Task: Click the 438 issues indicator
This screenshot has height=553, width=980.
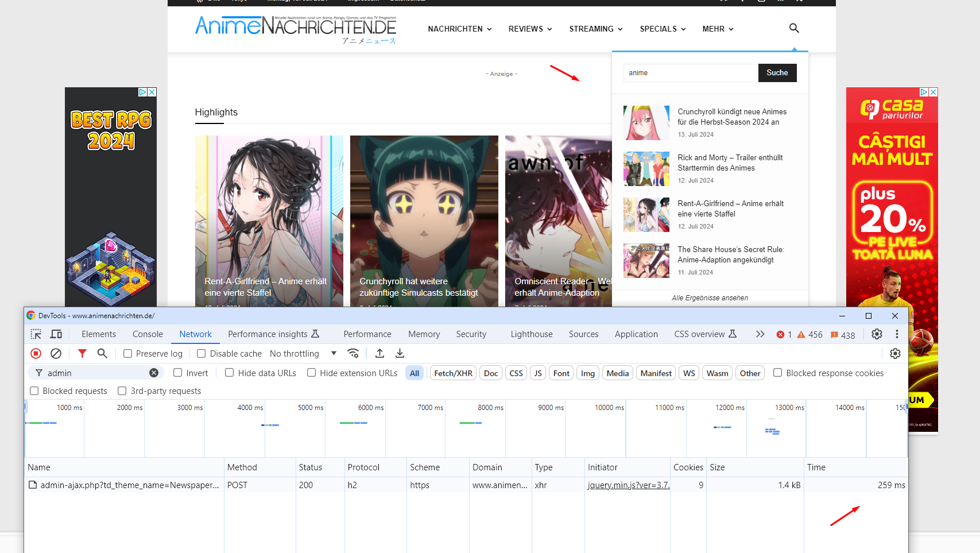Action: pos(843,335)
